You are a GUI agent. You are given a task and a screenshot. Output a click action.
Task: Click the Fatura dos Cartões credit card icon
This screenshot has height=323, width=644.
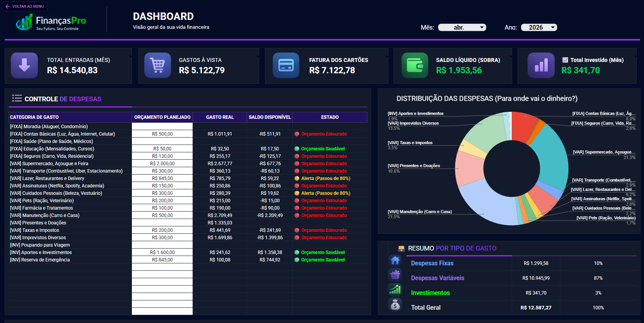pos(286,65)
